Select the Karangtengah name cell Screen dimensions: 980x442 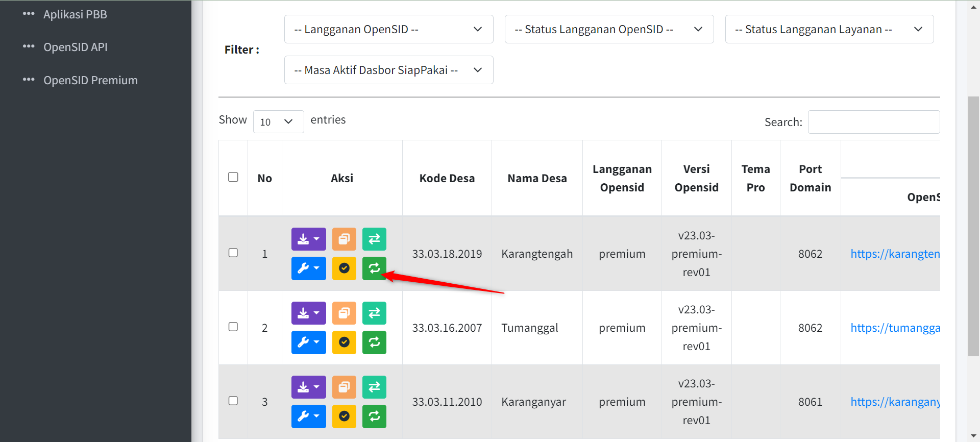(x=537, y=254)
